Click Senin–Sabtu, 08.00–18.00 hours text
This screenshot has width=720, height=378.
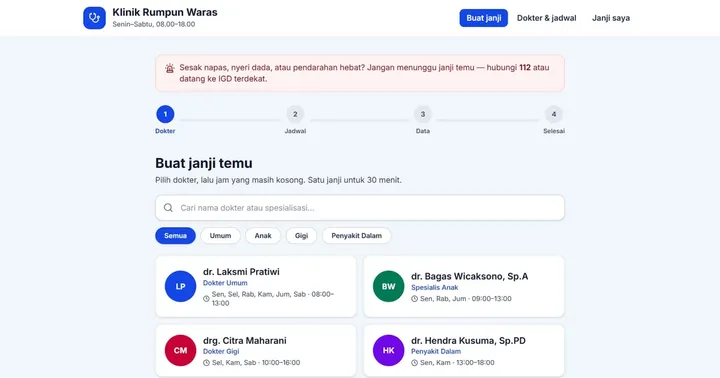click(x=153, y=24)
